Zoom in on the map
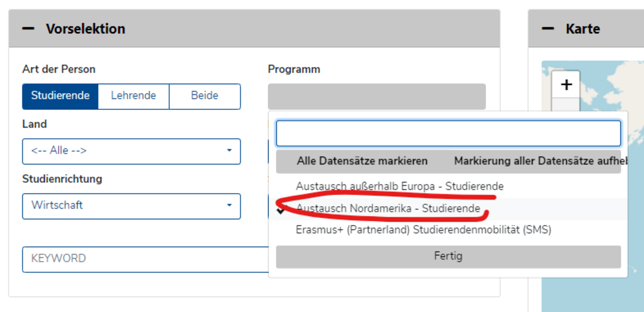The image size is (644, 312). coord(566,85)
